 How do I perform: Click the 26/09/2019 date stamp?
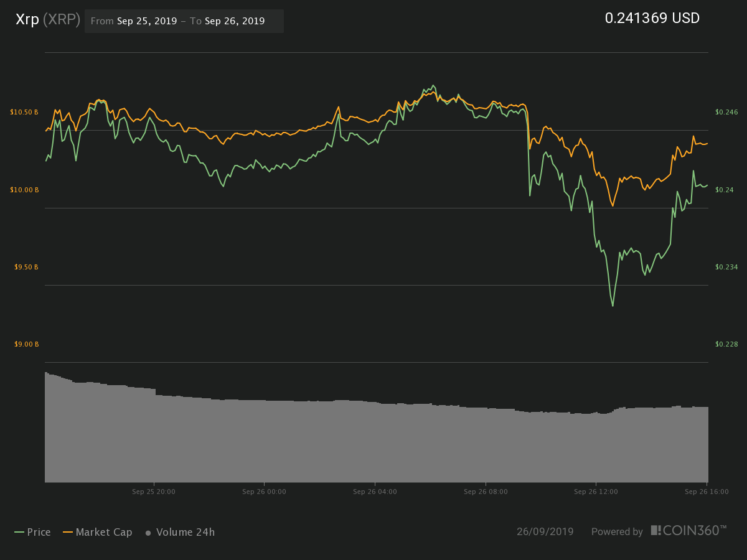point(545,532)
